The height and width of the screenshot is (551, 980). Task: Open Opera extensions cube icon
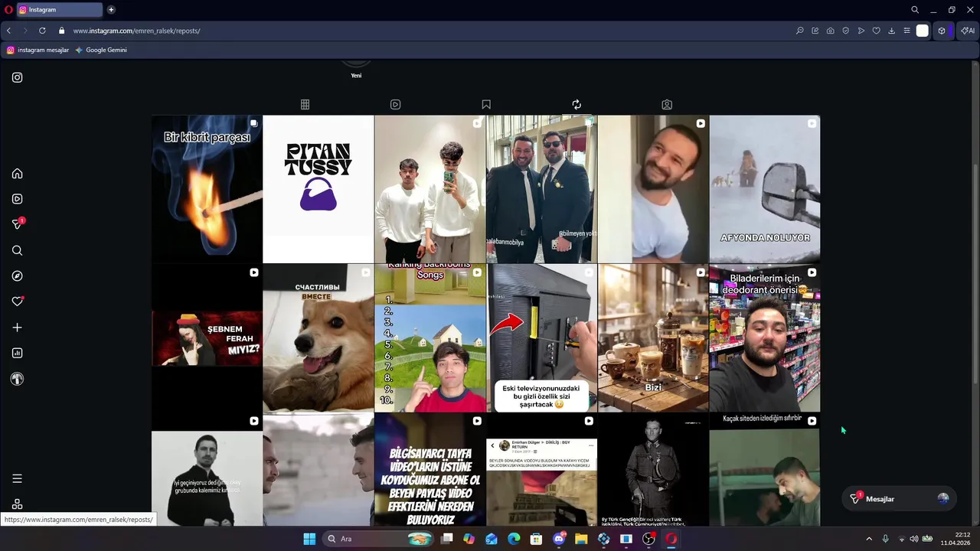[942, 31]
